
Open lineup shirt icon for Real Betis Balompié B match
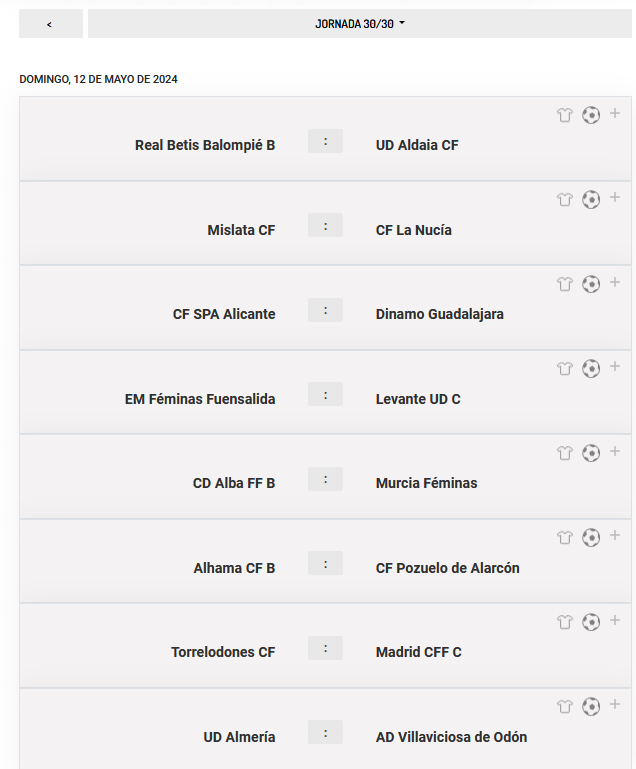565,115
